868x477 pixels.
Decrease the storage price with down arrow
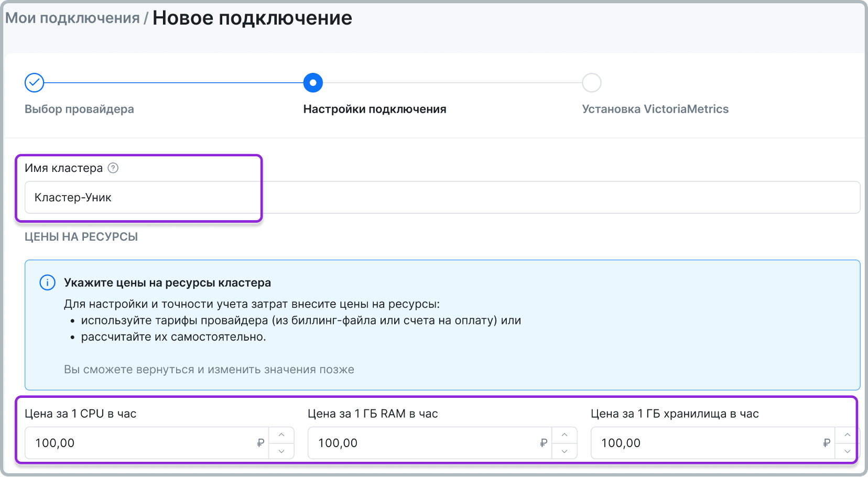pos(847,451)
